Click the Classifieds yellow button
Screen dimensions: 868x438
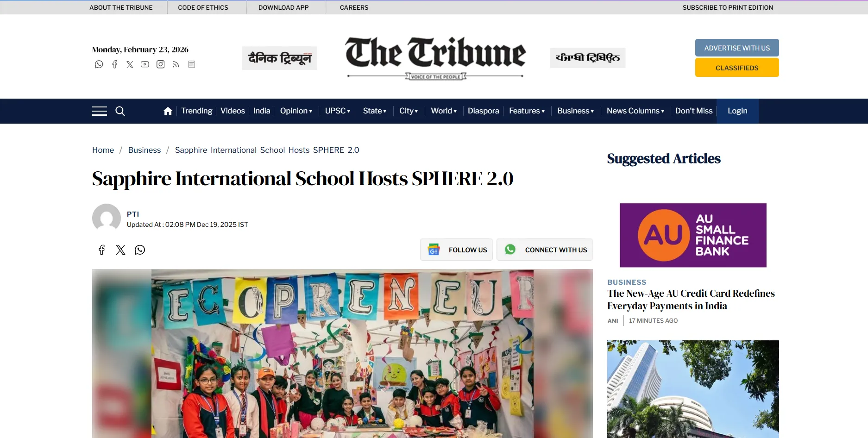click(x=736, y=68)
